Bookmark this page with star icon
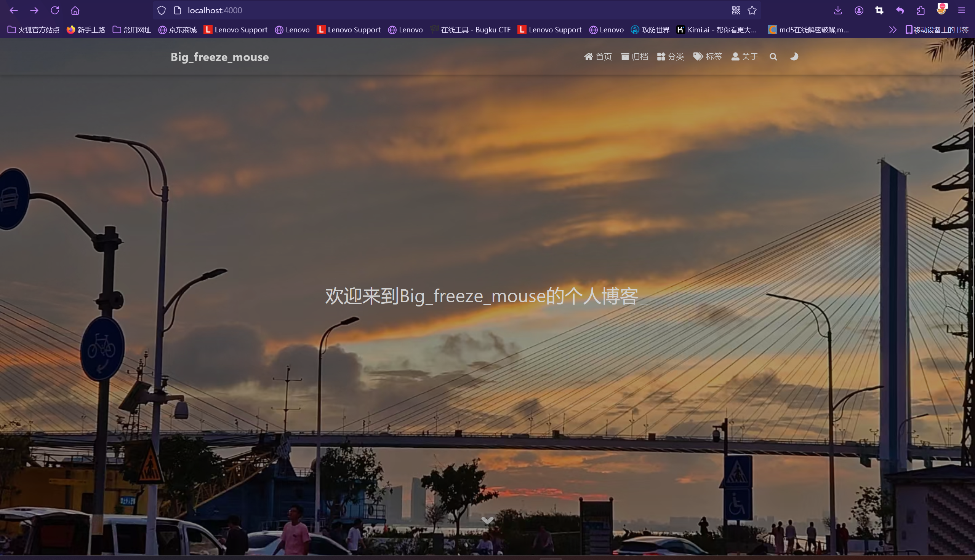 752,10
